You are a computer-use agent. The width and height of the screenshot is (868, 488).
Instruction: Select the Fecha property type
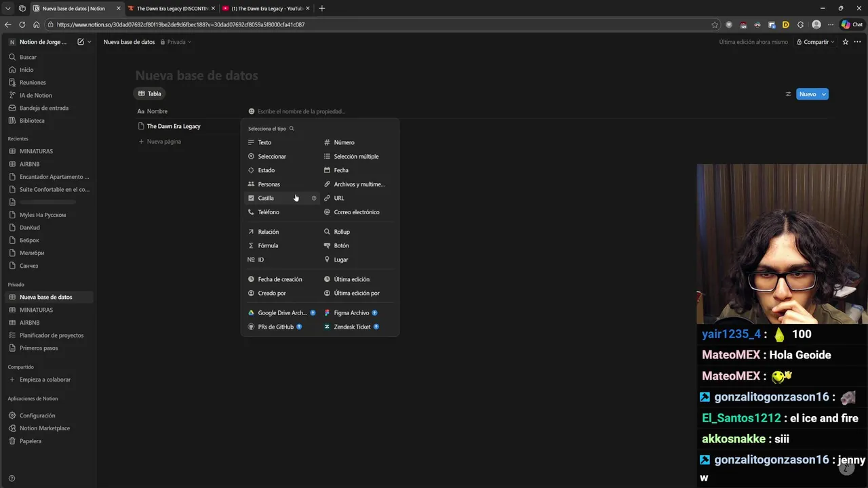[340, 170]
